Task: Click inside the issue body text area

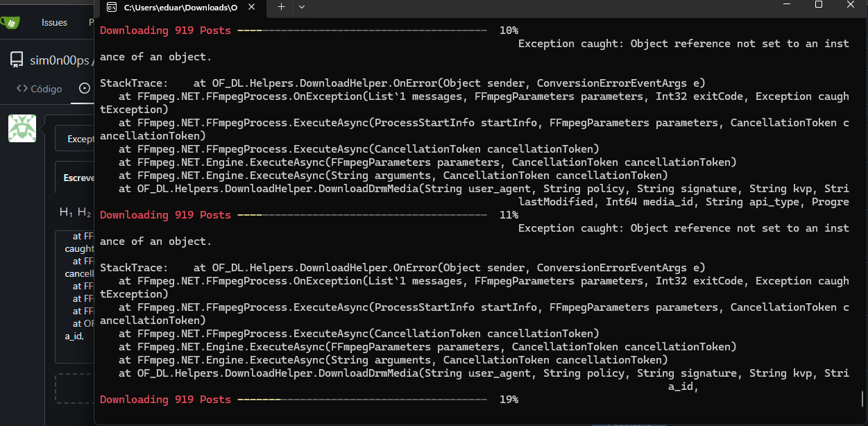Action: coord(75,291)
